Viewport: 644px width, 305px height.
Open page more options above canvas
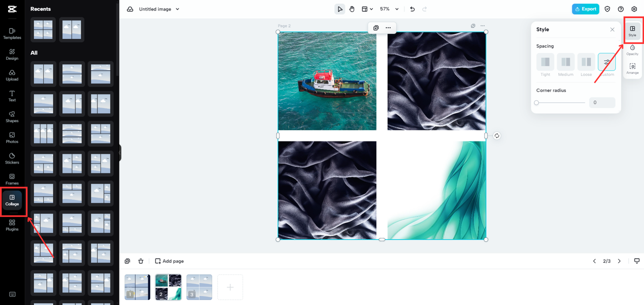point(482,26)
